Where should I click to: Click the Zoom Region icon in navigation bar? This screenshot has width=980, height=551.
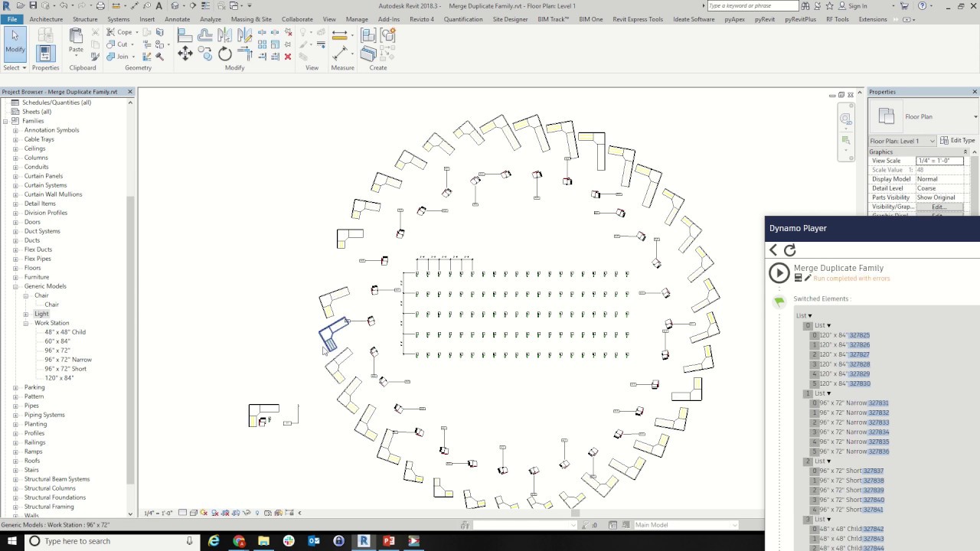(x=845, y=141)
